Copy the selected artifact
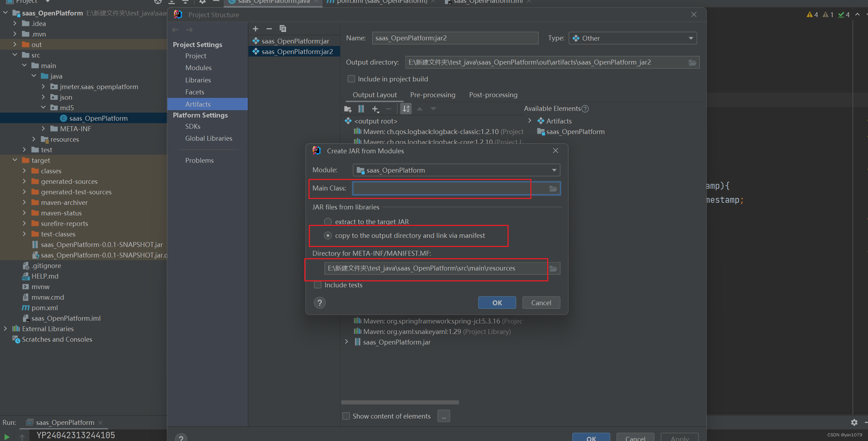 point(283,28)
